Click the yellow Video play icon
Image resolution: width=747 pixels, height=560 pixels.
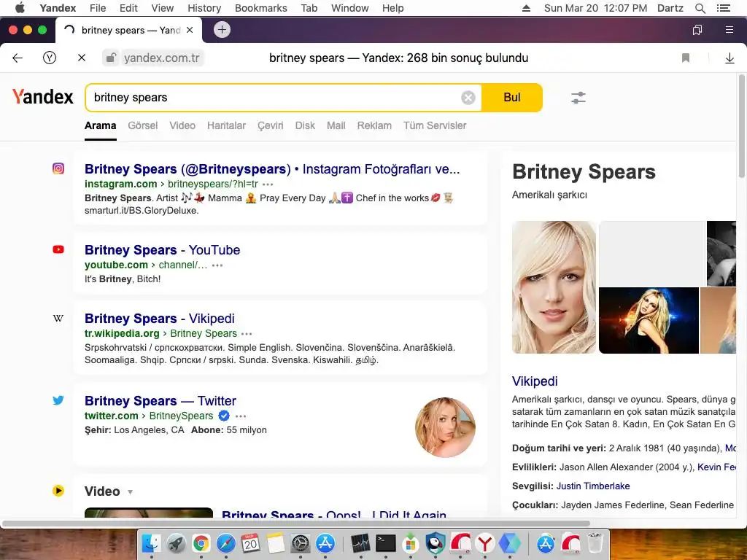click(x=58, y=491)
